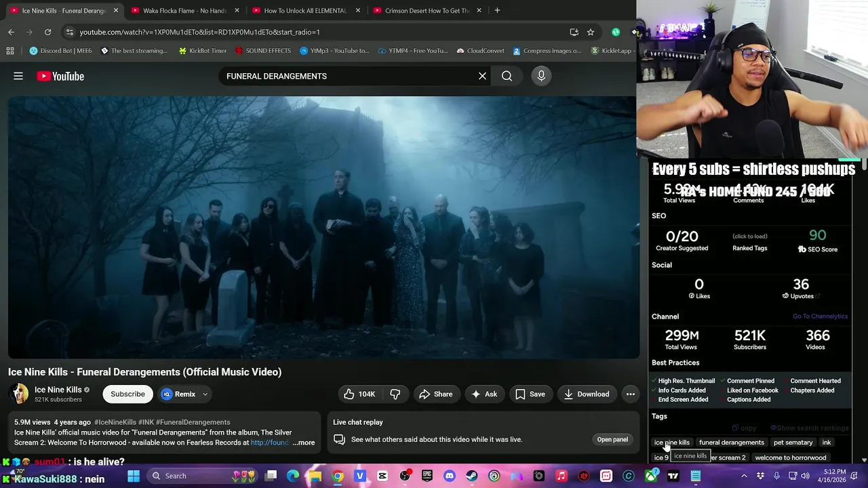Select the 'funeral derangements' tag

731,443
